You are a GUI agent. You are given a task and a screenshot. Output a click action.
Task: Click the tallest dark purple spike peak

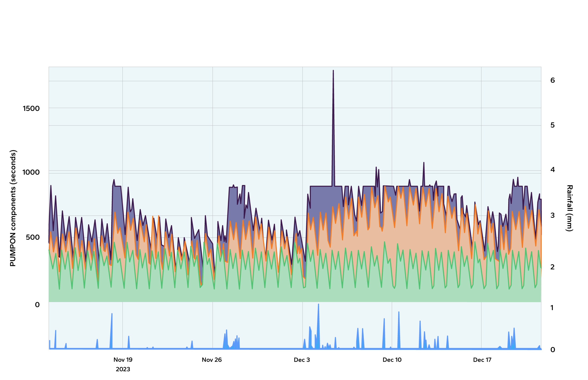point(333,71)
